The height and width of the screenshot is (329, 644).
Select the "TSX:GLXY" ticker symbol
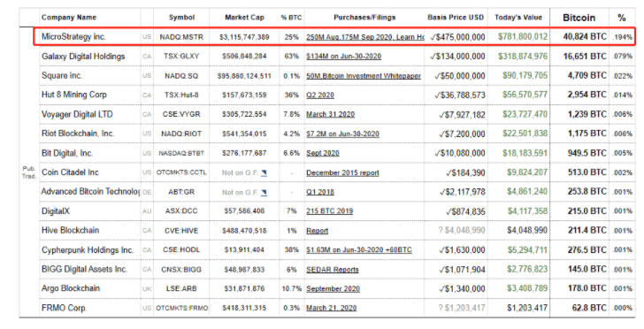coord(181,57)
